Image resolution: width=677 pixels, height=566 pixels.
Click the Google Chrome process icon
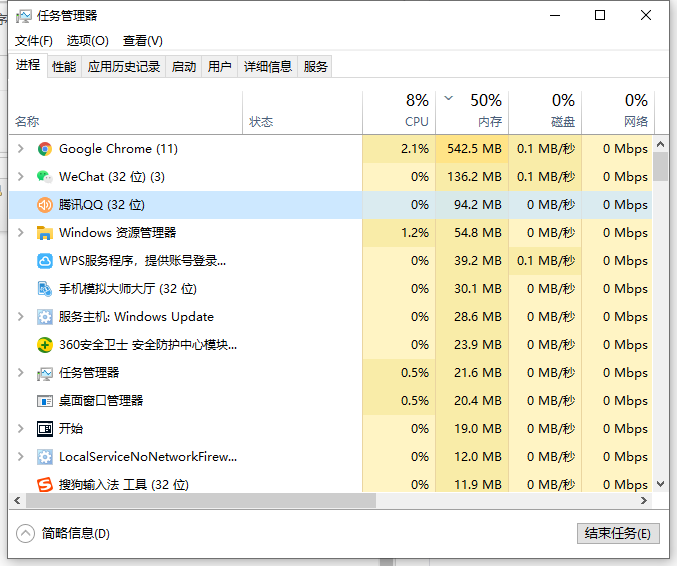pos(44,149)
